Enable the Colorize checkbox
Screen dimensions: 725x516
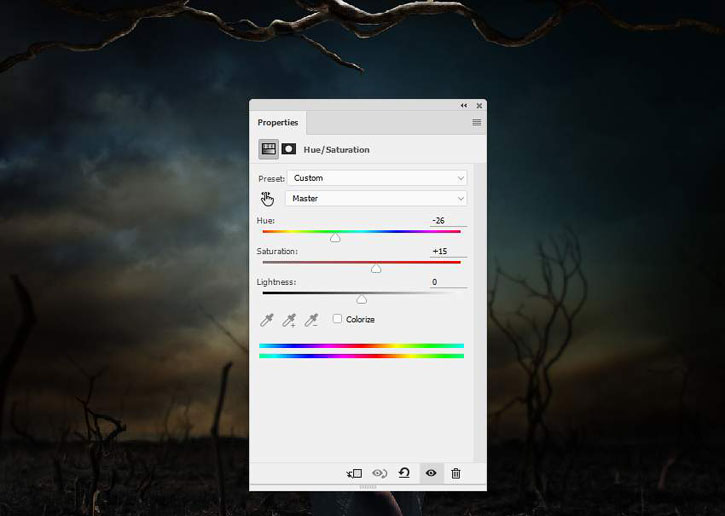click(x=337, y=319)
